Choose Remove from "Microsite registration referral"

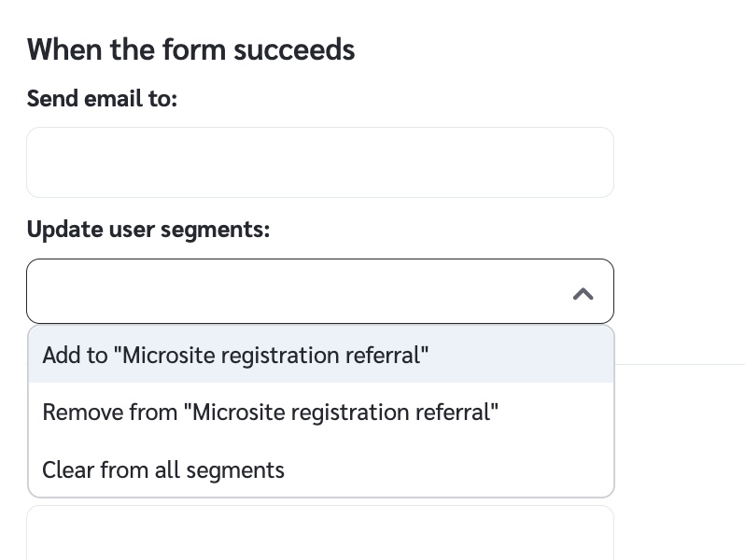point(271,413)
